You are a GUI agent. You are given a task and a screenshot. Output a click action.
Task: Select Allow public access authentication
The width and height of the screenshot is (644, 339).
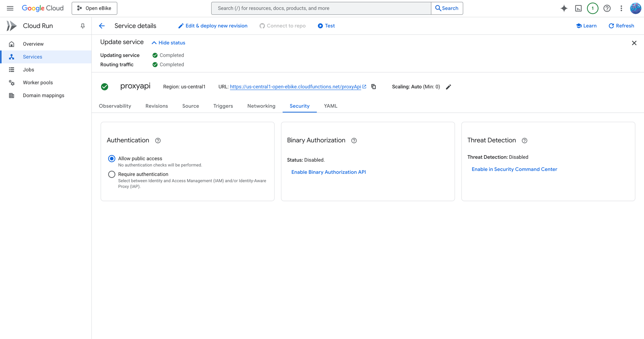click(112, 158)
